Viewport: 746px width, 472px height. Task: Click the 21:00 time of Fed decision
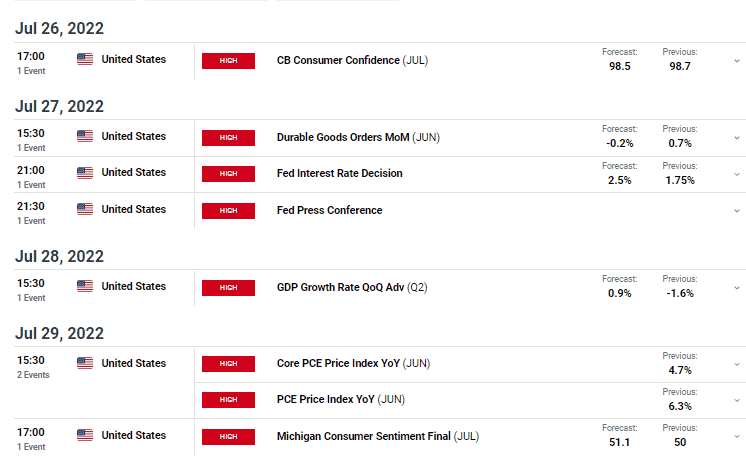(x=31, y=170)
